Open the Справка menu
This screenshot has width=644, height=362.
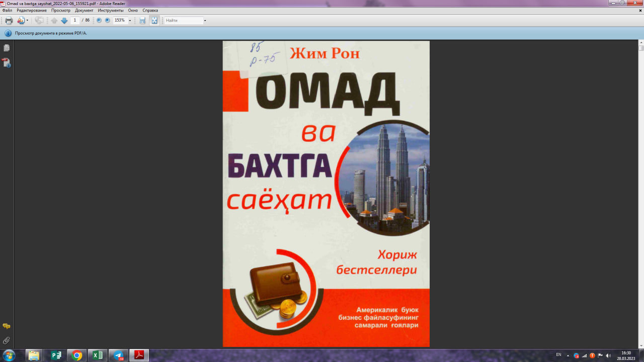[x=150, y=10]
